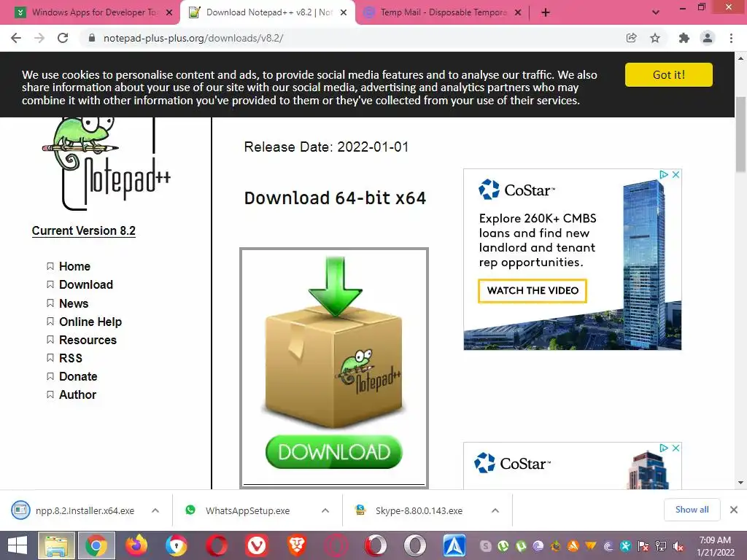
Task: Open Resources in the sidebar
Action: (88, 340)
